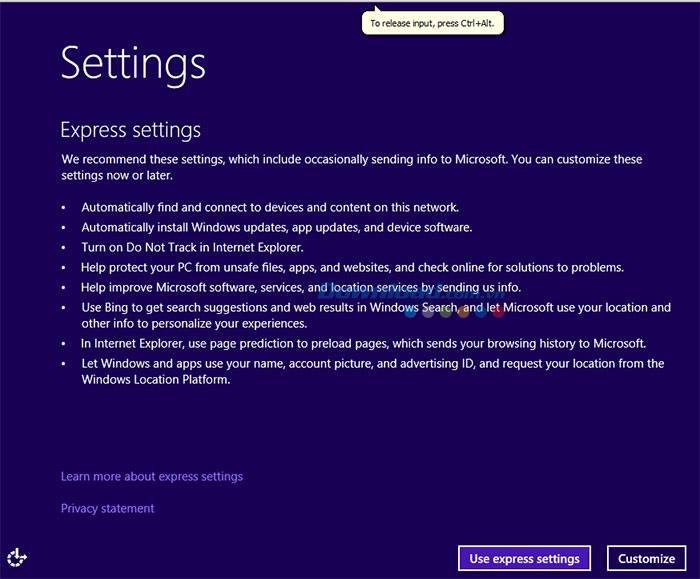Click bullet dot beside 'Turn on Do Not Track'
This screenshot has width=700, height=579.
click(64, 247)
